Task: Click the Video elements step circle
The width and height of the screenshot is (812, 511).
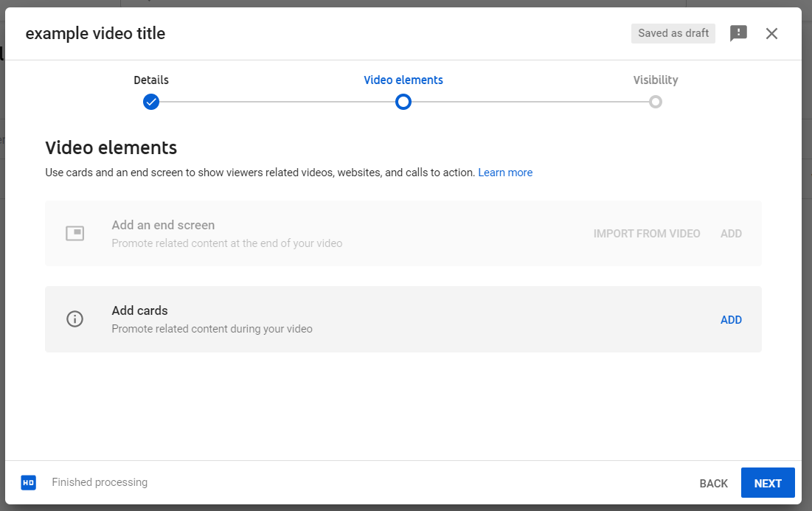Action: coord(403,102)
